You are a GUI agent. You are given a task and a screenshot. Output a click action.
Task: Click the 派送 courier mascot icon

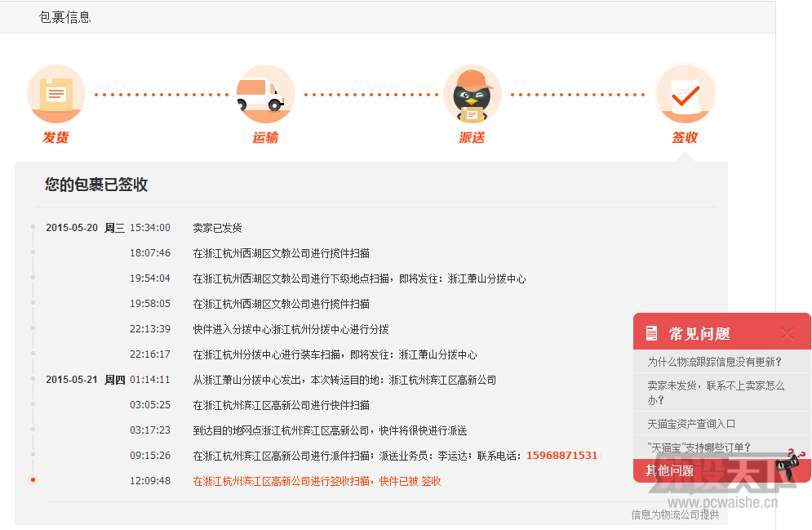[472, 94]
